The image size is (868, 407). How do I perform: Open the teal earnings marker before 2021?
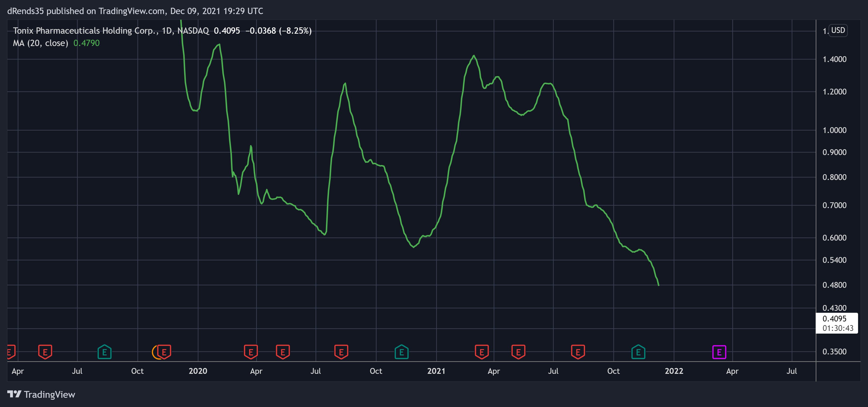(401, 352)
